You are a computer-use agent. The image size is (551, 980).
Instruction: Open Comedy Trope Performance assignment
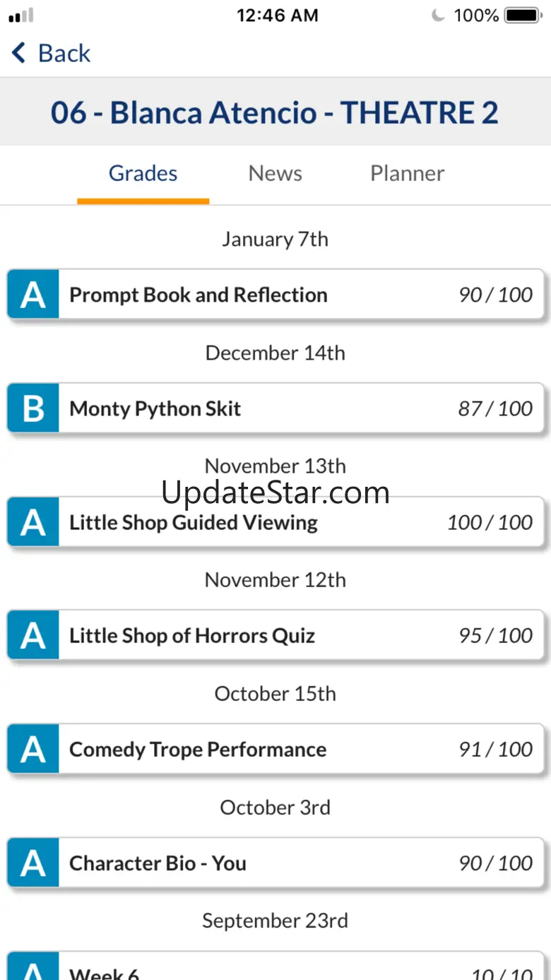[198, 750]
